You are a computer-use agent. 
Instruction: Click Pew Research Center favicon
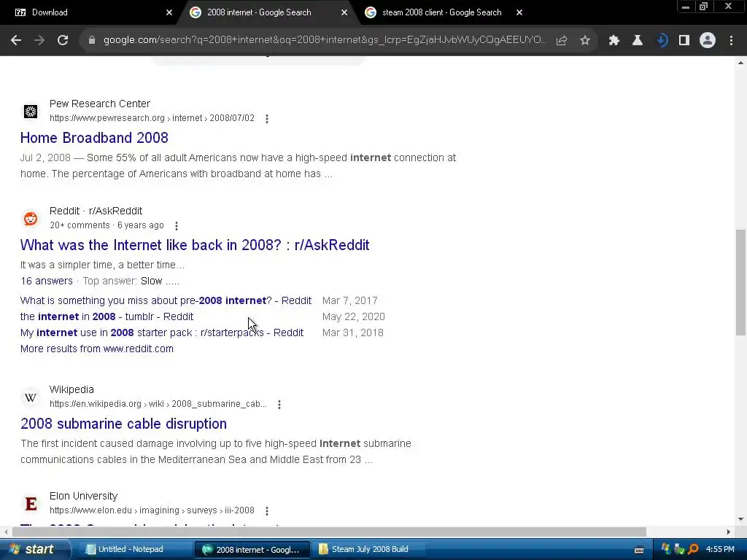pos(31,112)
